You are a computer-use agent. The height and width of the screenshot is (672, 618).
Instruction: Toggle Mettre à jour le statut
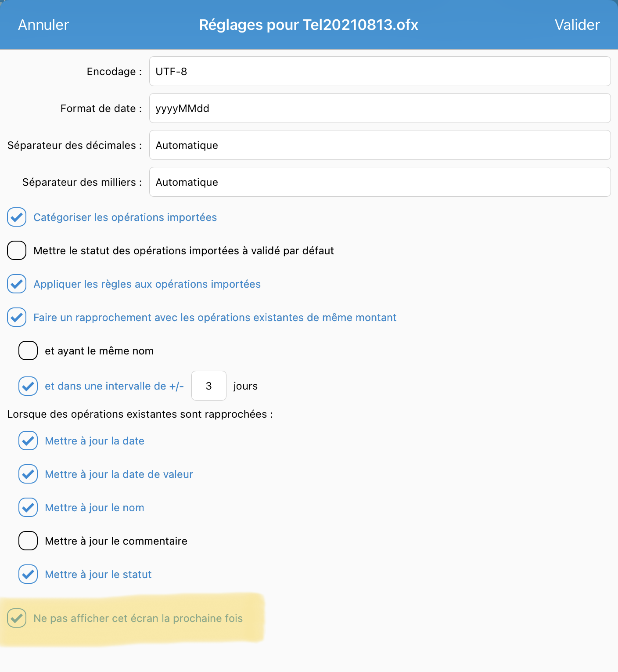pos(28,574)
